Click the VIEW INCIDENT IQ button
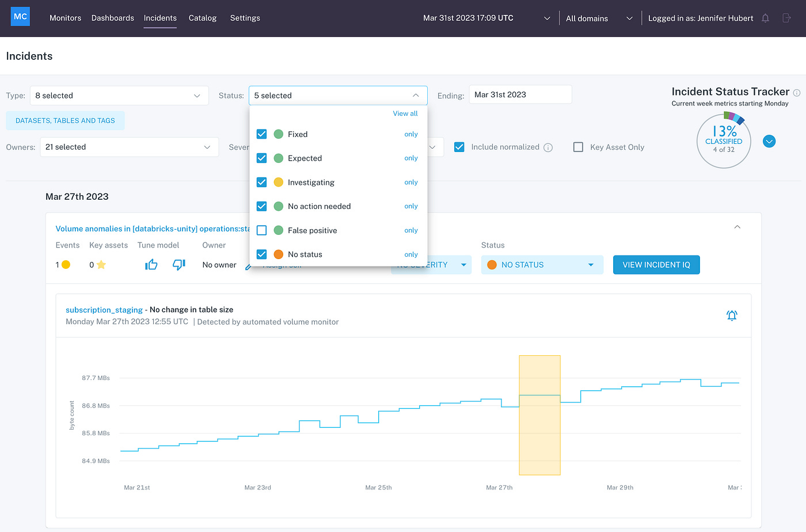 (656, 265)
